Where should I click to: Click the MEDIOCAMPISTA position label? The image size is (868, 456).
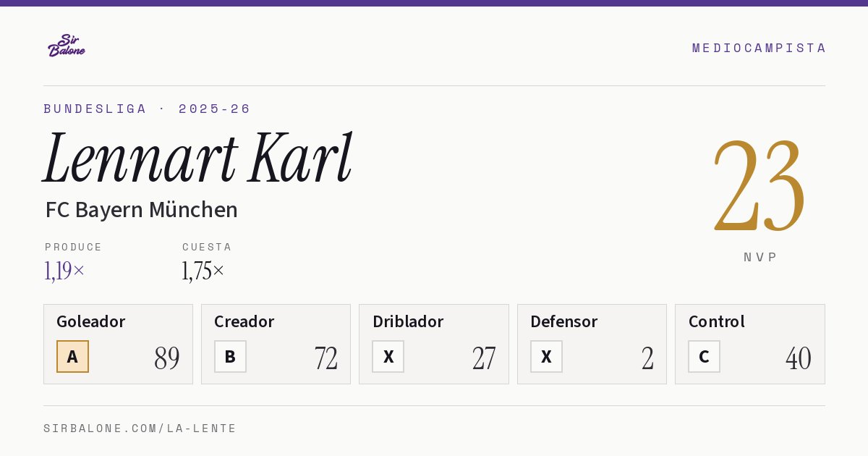click(759, 48)
